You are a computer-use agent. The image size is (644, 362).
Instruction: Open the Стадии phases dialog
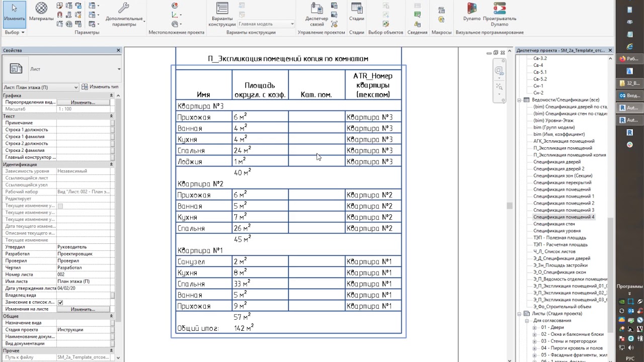click(357, 12)
